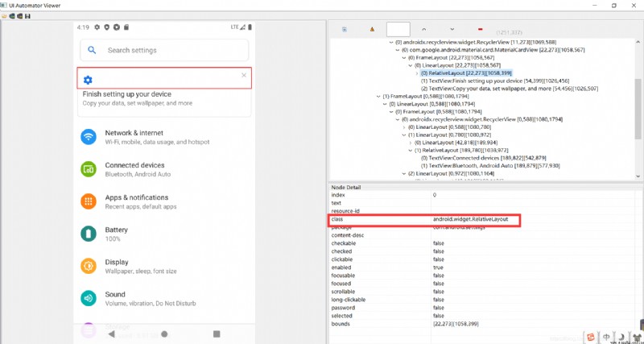Image resolution: width=644 pixels, height=344 pixels.
Task: Click the Display title in screenshot
Action: 117,262
